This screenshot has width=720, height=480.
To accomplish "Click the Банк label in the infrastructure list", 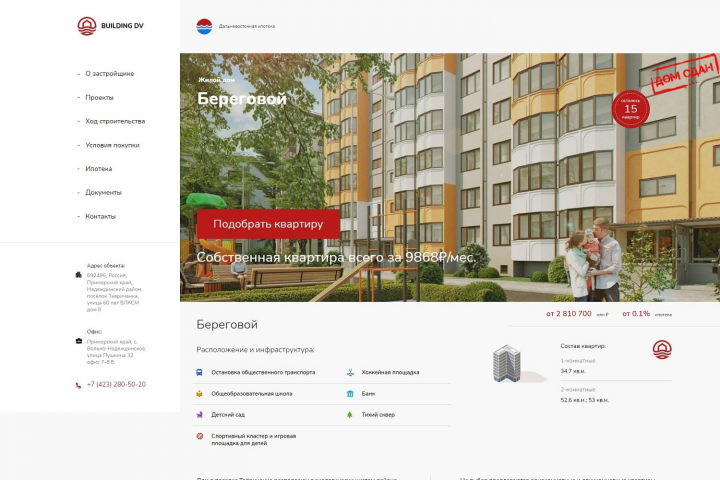I will point(368,394).
